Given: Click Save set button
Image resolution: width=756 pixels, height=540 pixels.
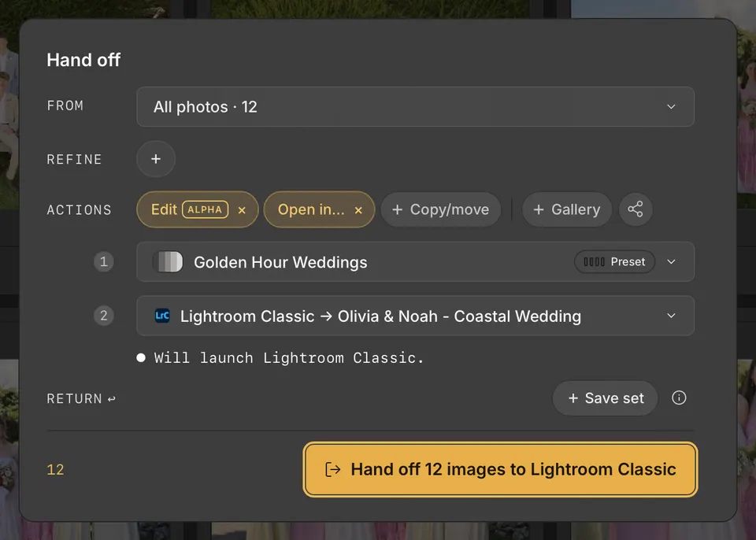Looking at the screenshot, I should click(605, 398).
